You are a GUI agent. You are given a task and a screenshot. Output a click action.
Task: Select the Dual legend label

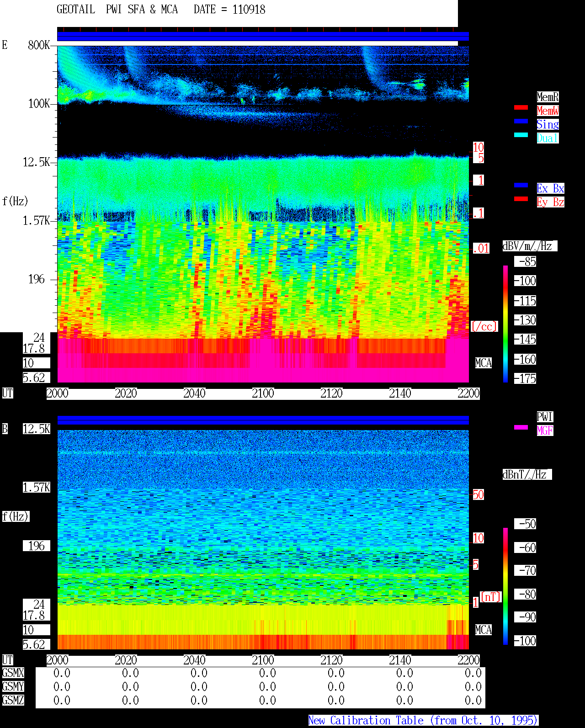point(548,138)
